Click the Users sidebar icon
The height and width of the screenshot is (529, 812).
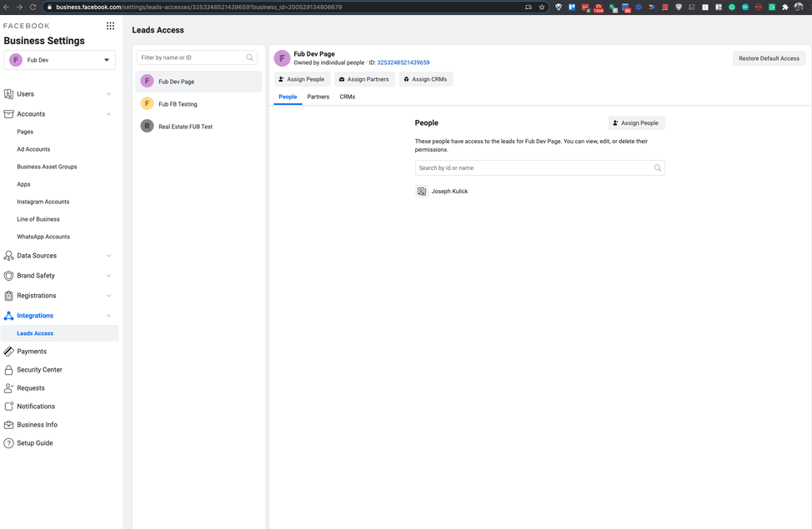coord(8,93)
